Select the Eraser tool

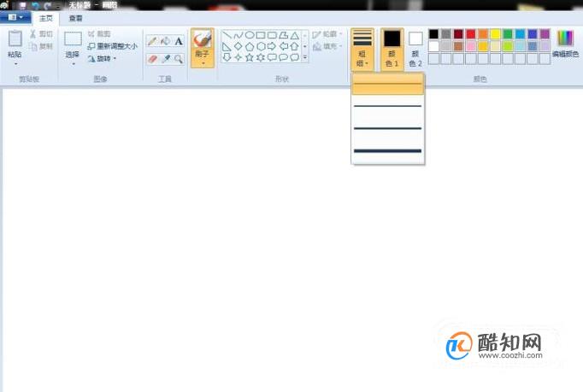point(152,59)
